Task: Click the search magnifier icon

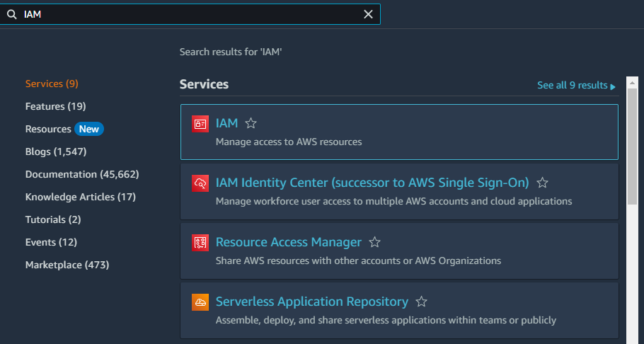Action: click(11, 14)
